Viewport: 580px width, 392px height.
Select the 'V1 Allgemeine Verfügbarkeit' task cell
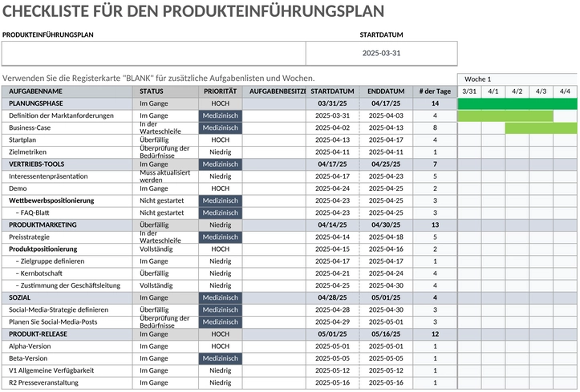click(x=67, y=370)
